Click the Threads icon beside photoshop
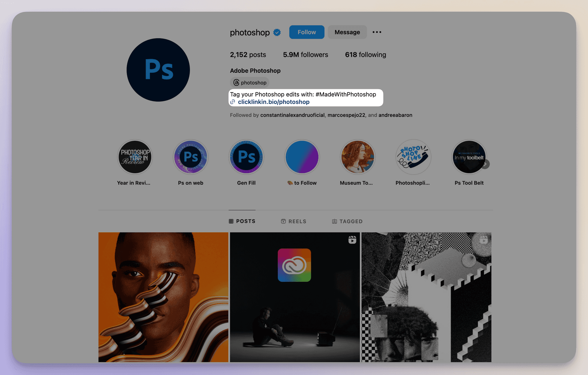Screen dimensions: 588x375 [x=236, y=82]
